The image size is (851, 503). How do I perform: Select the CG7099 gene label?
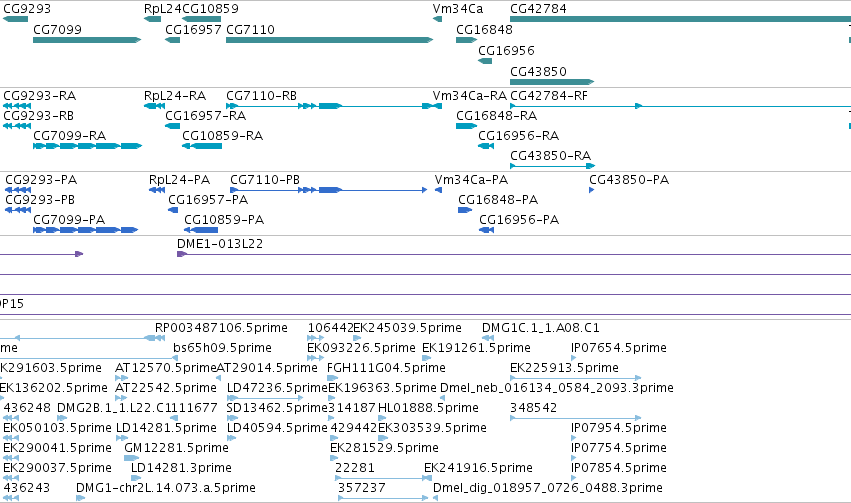click(x=58, y=29)
